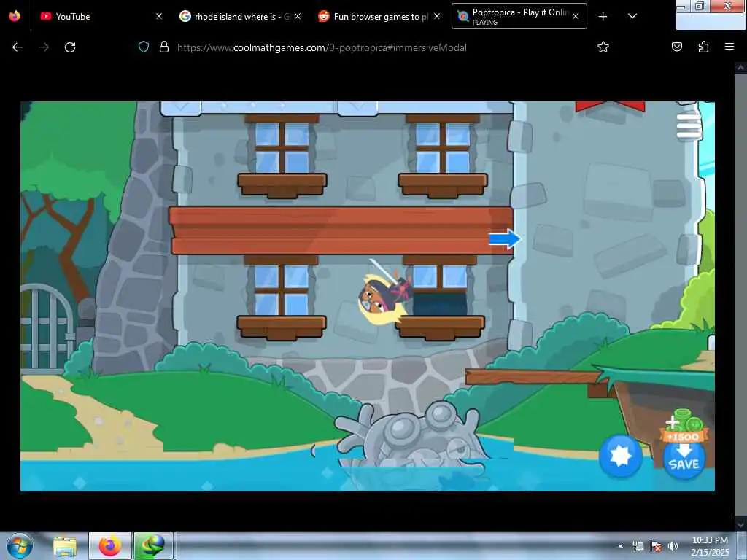Open the Poptropica in-game menu
The width and height of the screenshot is (747, 560).
pos(689,125)
